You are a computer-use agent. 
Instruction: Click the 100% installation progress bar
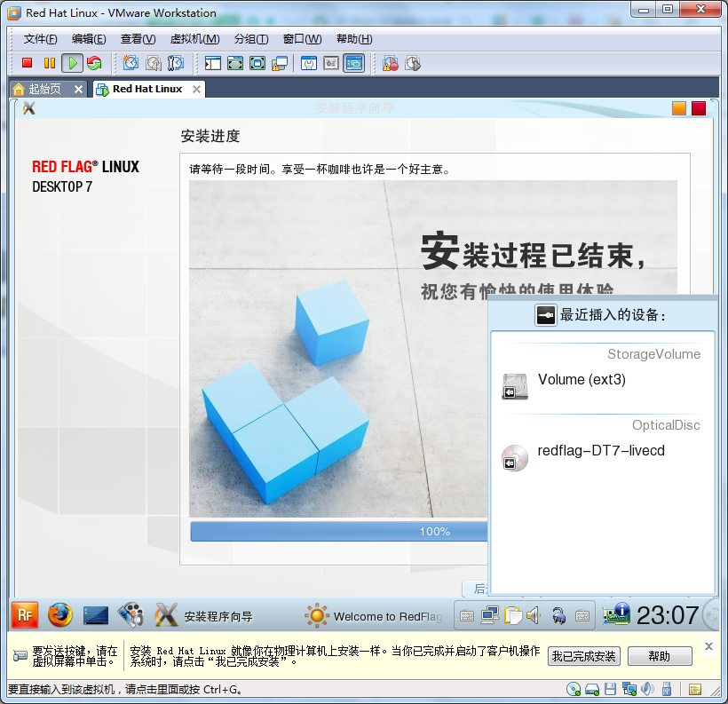[x=339, y=532]
